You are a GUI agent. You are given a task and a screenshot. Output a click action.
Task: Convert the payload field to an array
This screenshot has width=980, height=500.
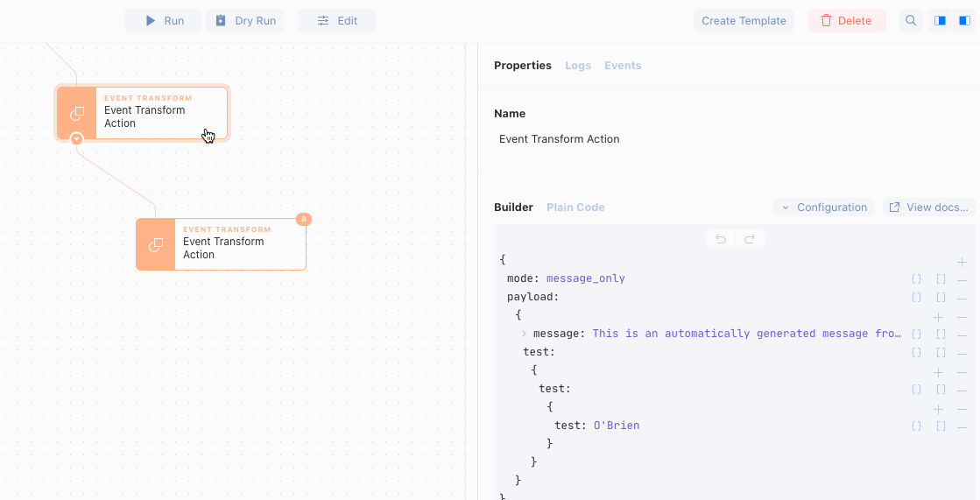[941, 298]
